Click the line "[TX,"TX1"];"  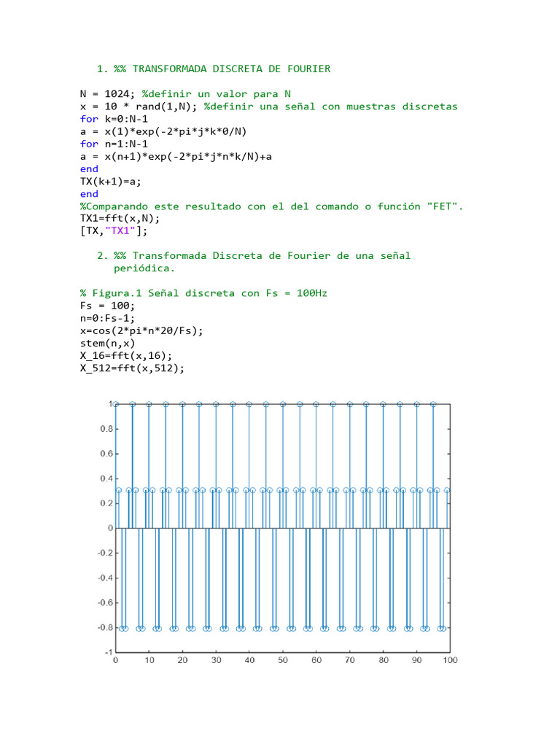(x=114, y=231)
